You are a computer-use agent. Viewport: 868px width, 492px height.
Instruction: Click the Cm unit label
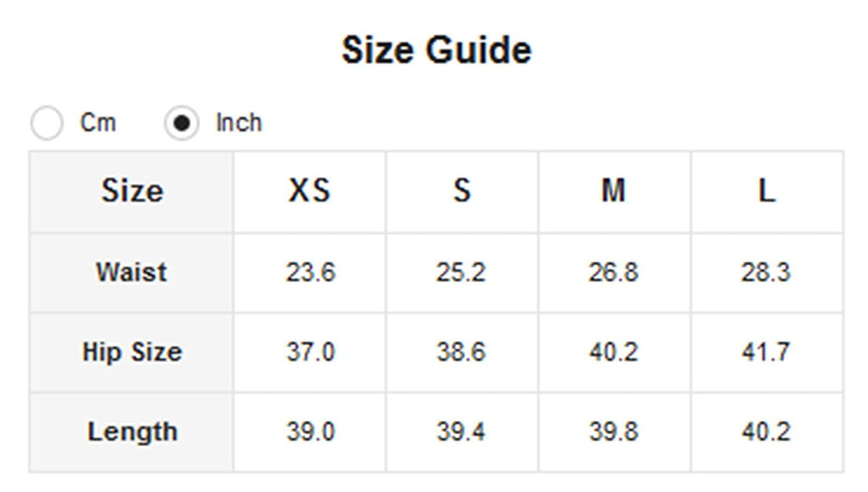tap(98, 123)
